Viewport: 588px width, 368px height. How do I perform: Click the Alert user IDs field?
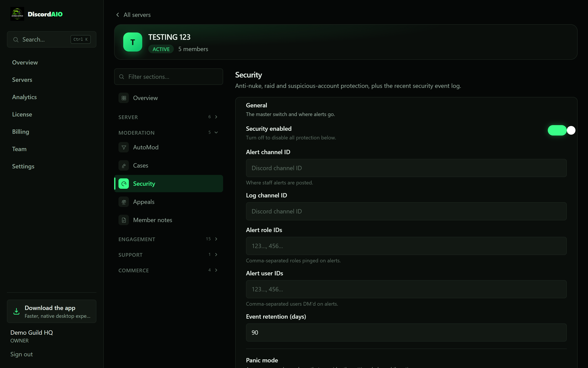406,289
